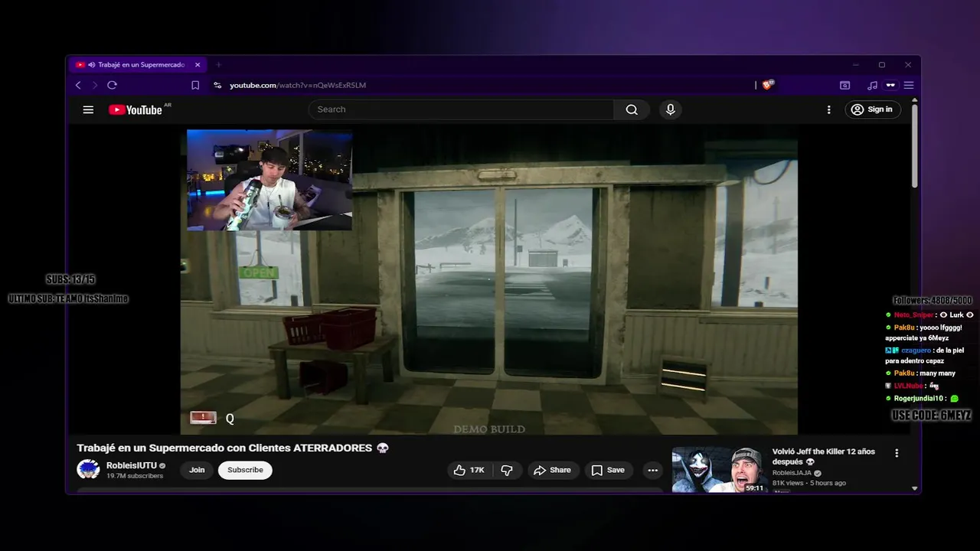Image resolution: width=980 pixels, height=551 pixels.
Task: Click the scrollbar down arrow
Action: [x=914, y=488]
